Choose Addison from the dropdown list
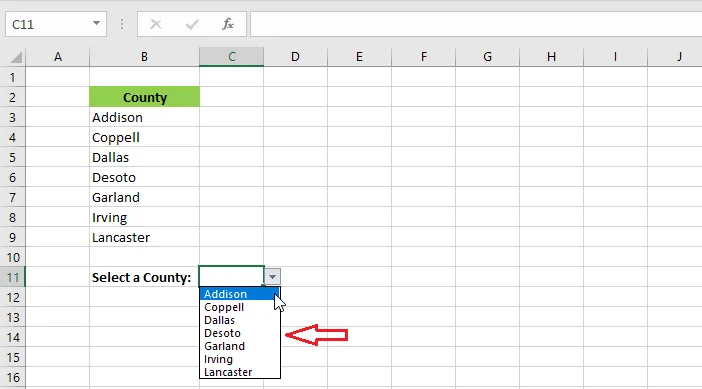Image resolution: width=702 pixels, height=389 pixels. click(240, 294)
